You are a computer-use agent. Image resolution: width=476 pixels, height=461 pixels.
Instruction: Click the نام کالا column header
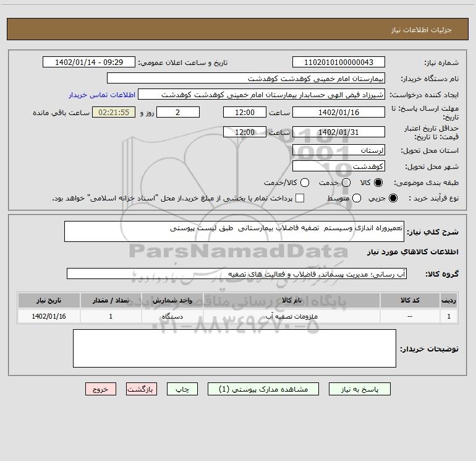click(291, 301)
